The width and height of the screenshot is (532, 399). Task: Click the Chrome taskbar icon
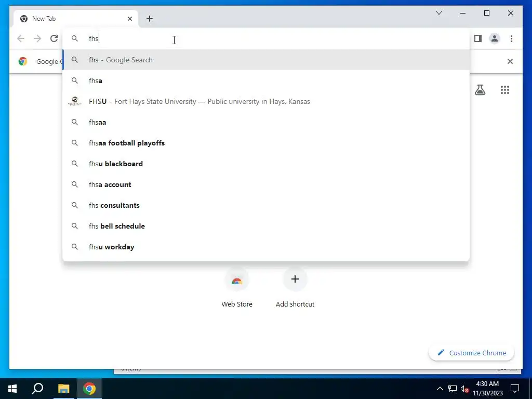click(x=89, y=389)
